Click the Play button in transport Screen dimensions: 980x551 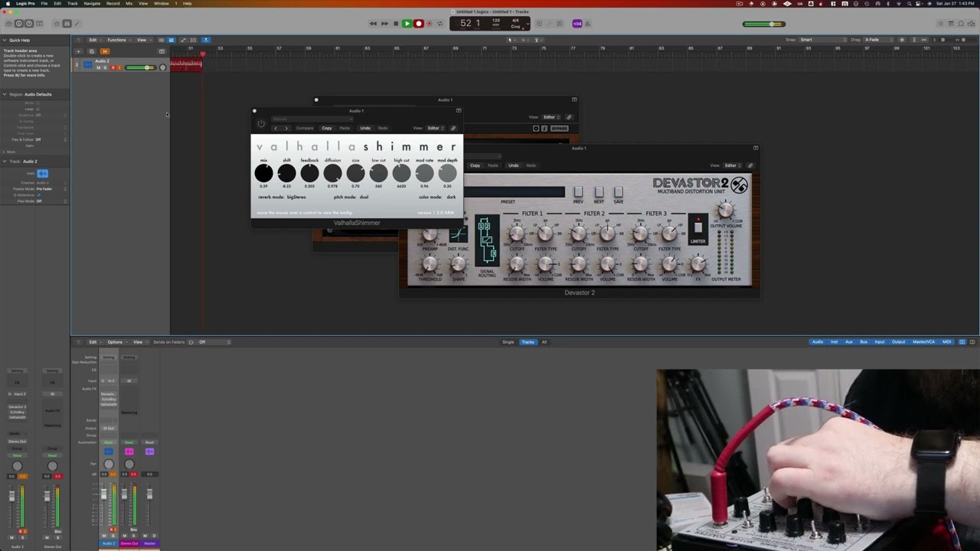(407, 24)
